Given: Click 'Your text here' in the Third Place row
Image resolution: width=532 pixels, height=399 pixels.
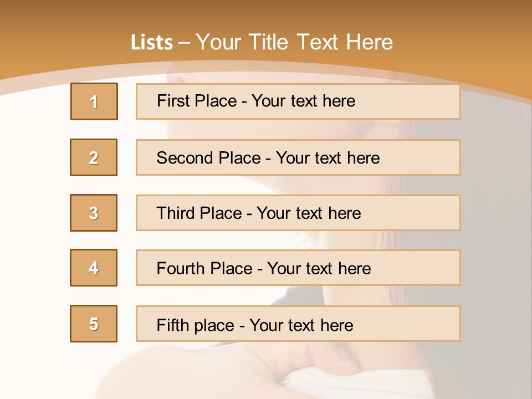Looking at the screenshot, I should tap(309, 213).
